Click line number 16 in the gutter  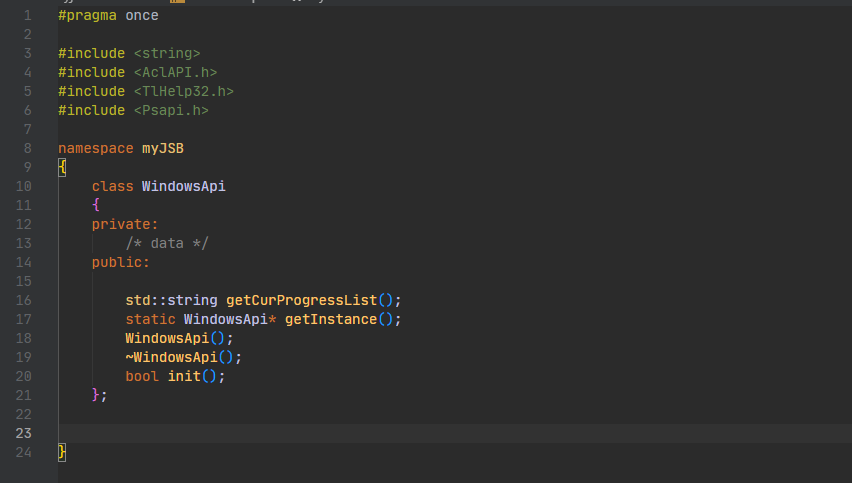tap(23, 300)
